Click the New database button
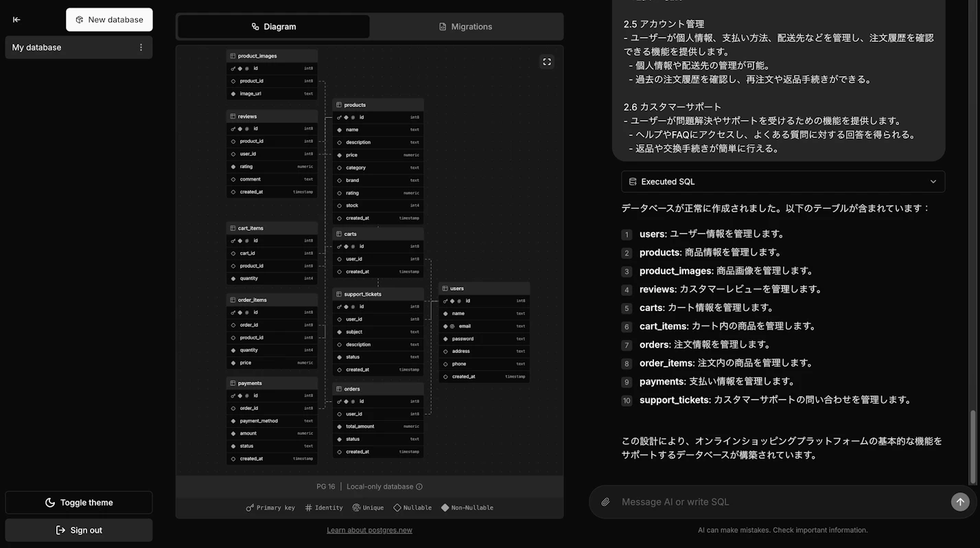The image size is (980, 548). click(x=108, y=19)
